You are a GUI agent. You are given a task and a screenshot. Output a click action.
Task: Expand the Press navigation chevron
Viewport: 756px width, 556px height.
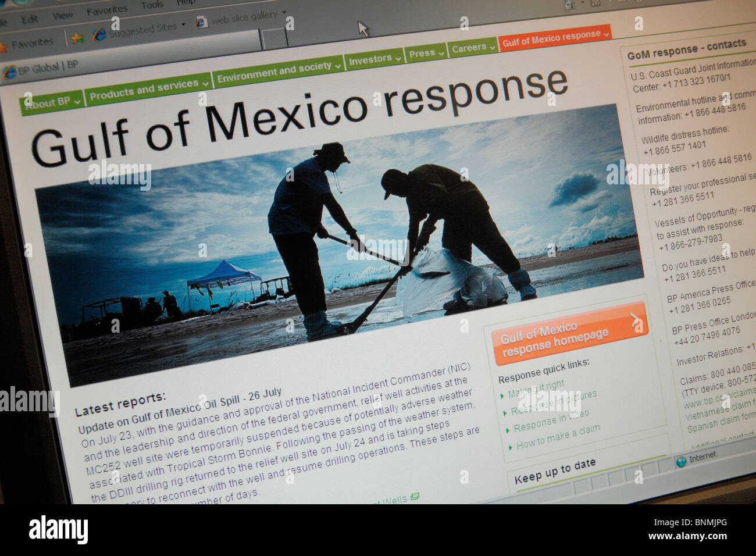(441, 54)
